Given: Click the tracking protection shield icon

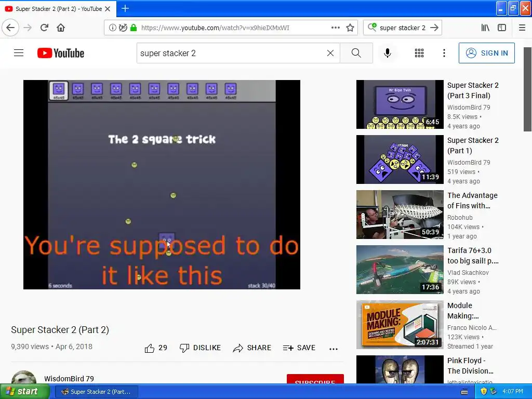Looking at the screenshot, I should tap(123, 28).
